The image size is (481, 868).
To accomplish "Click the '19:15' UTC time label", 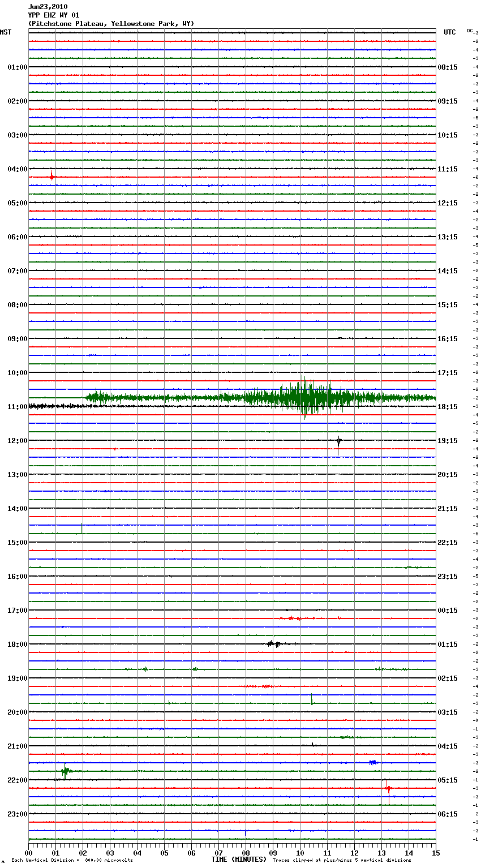I will (448, 441).
